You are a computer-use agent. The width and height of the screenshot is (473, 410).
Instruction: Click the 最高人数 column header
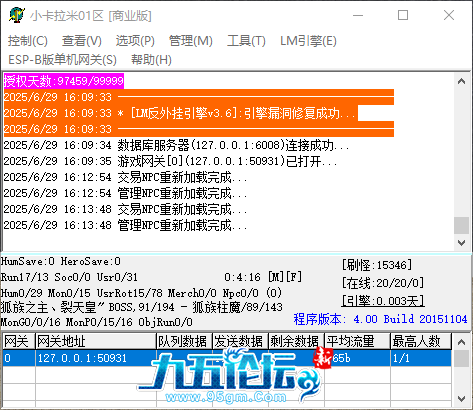pos(421,342)
